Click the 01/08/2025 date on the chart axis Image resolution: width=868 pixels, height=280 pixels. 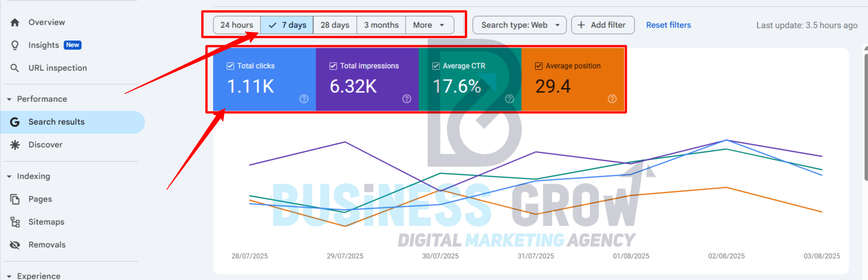tap(631, 256)
